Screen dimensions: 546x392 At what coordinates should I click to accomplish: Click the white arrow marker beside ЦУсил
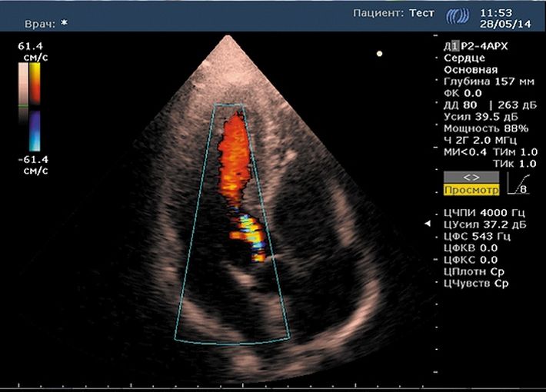click(x=428, y=224)
